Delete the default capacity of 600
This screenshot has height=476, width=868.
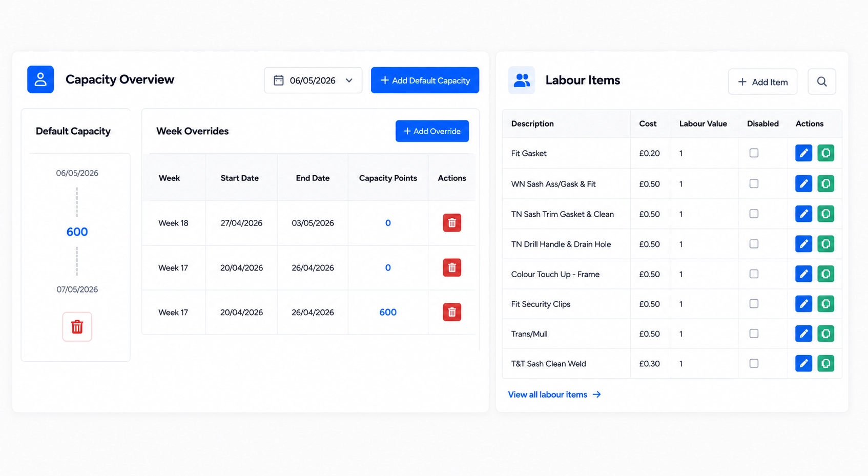(x=77, y=326)
